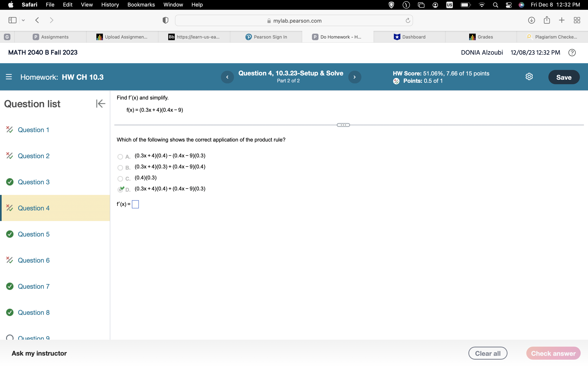Go to the next question with right arrow

click(x=354, y=77)
